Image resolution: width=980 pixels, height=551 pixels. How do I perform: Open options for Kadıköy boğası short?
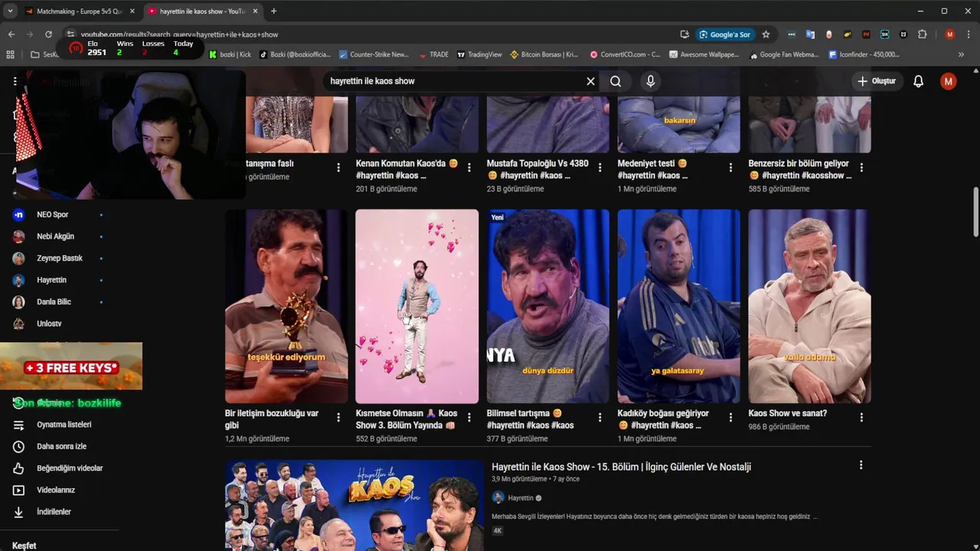tap(731, 417)
